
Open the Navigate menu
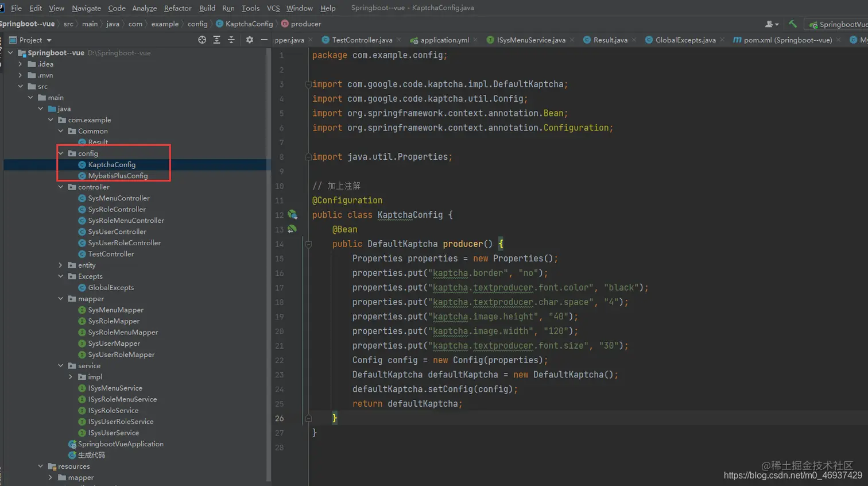(x=86, y=8)
